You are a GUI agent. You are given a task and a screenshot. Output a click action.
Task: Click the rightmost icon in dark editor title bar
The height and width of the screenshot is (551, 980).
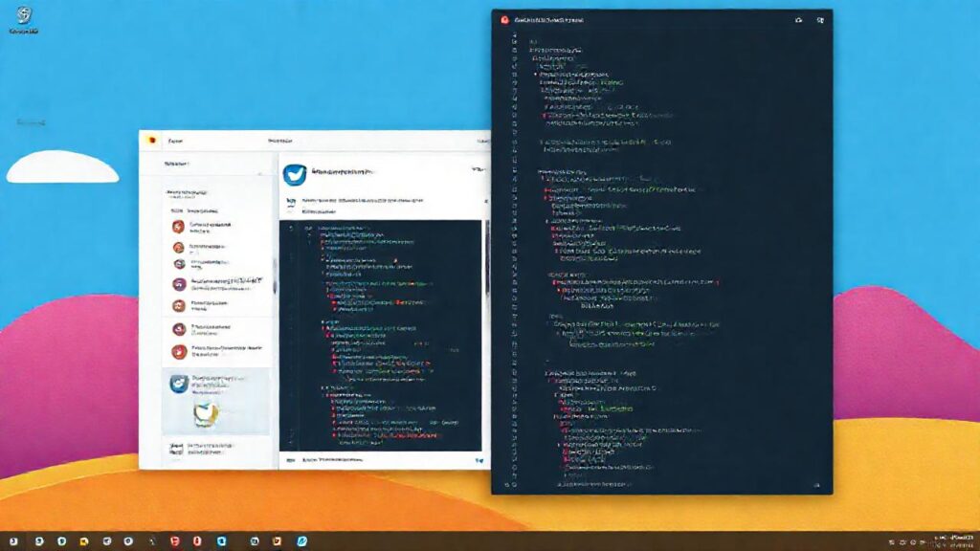pyautogui.click(x=820, y=19)
